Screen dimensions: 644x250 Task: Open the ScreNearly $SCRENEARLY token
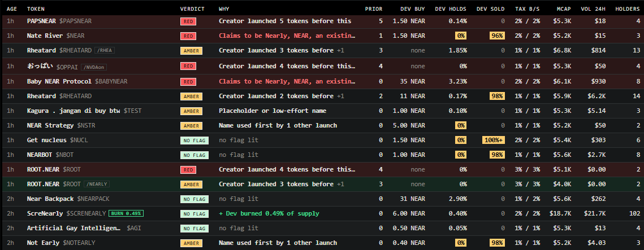coord(67,213)
